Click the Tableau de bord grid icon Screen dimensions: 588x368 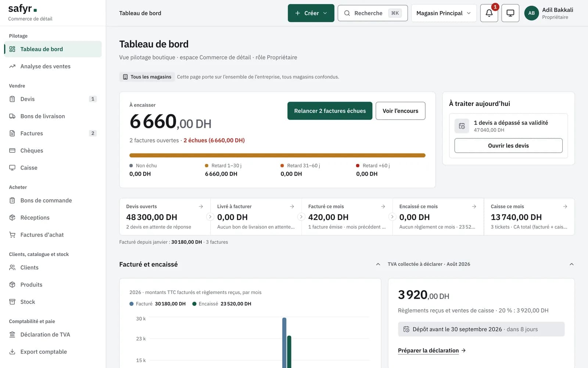tap(12, 49)
